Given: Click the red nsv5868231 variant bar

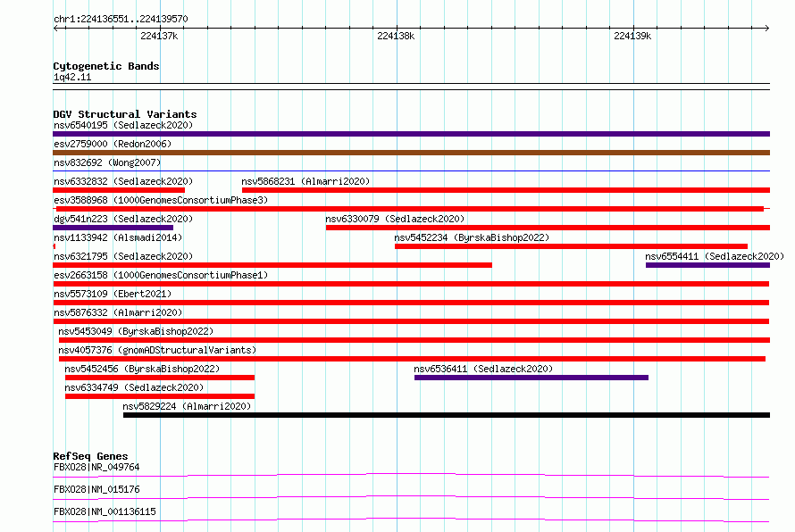Looking at the screenshot, I should pos(506,190).
